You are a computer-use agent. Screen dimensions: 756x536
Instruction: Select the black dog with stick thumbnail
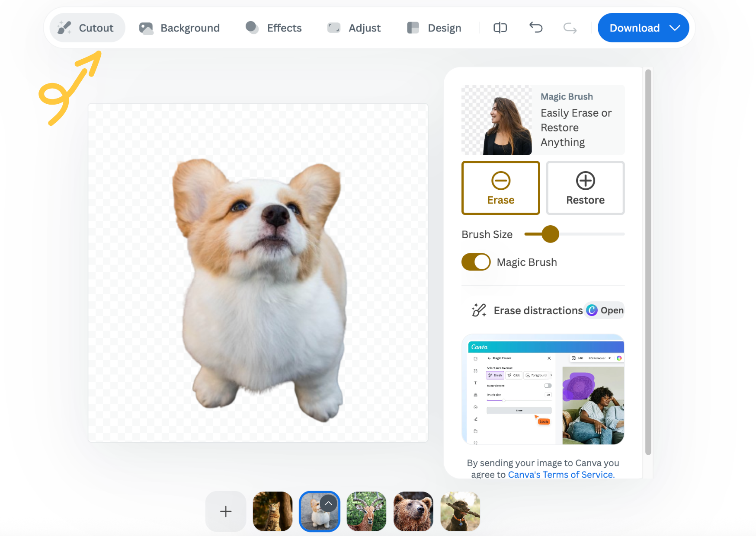coord(460,512)
